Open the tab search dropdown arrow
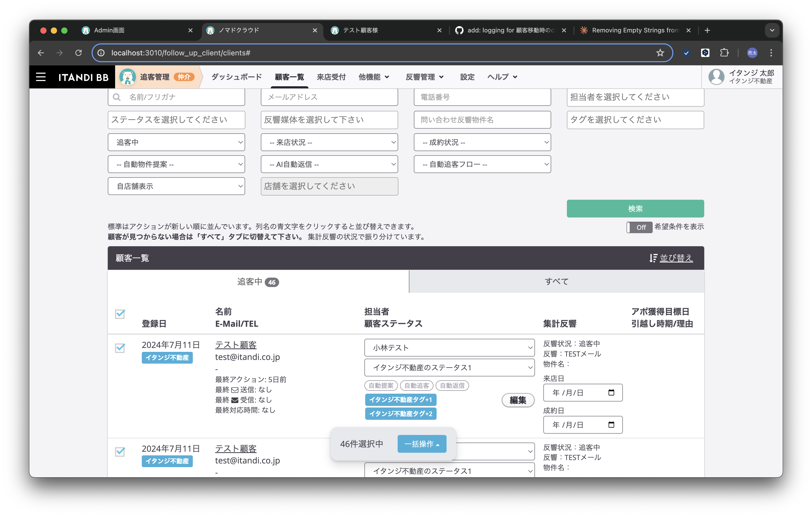Image resolution: width=812 pixels, height=516 pixels. point(772,30)
